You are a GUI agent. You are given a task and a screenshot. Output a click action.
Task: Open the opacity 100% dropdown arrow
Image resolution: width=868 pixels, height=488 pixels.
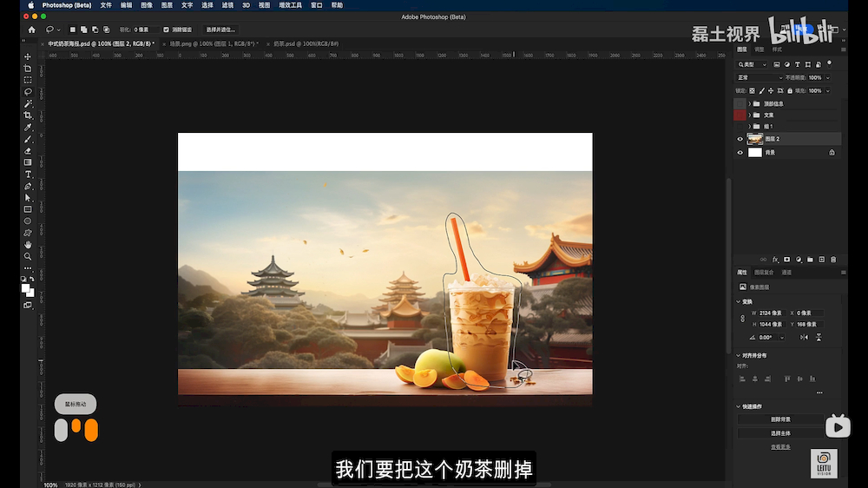click(x=827, y=77)
